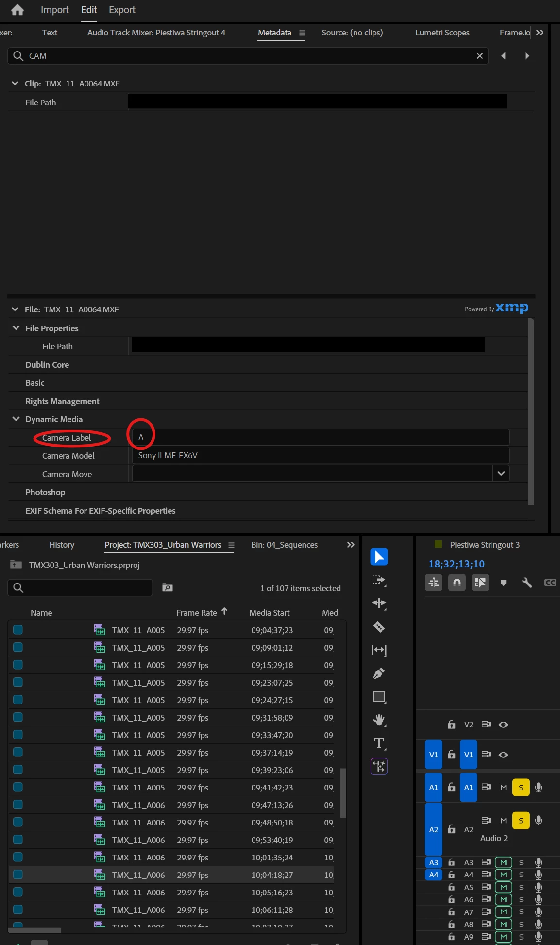Select the Track Select Forward tool
Viewport: 560px width, 945px height.
(x=379, y=580)
